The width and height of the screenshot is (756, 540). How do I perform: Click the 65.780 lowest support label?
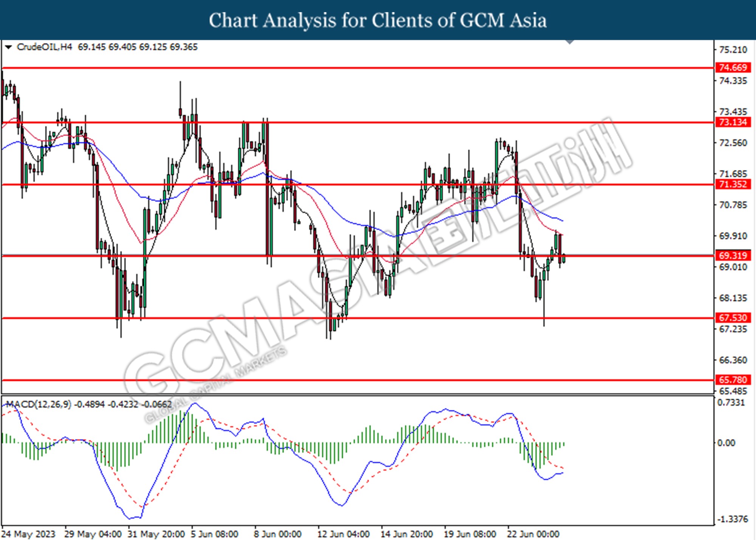click(x=733, y=380)
